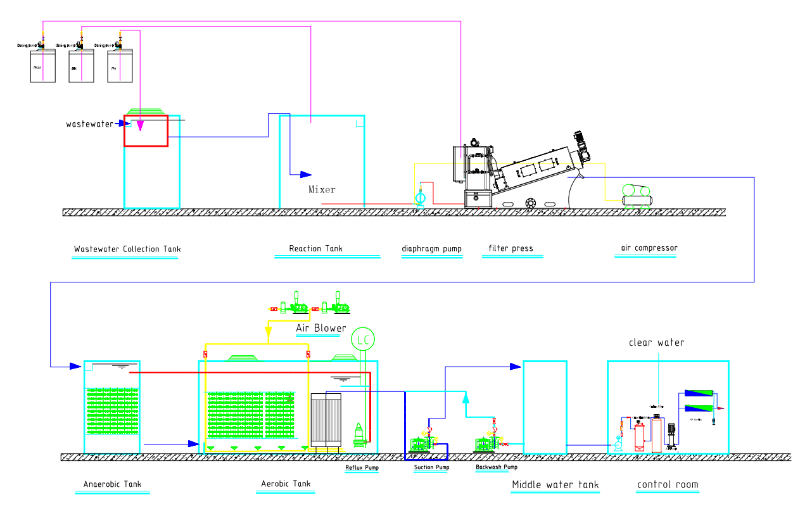Select the cyan feed pump in control room
The width and height of the screenshot is (812, 511).
click(618, 445)
